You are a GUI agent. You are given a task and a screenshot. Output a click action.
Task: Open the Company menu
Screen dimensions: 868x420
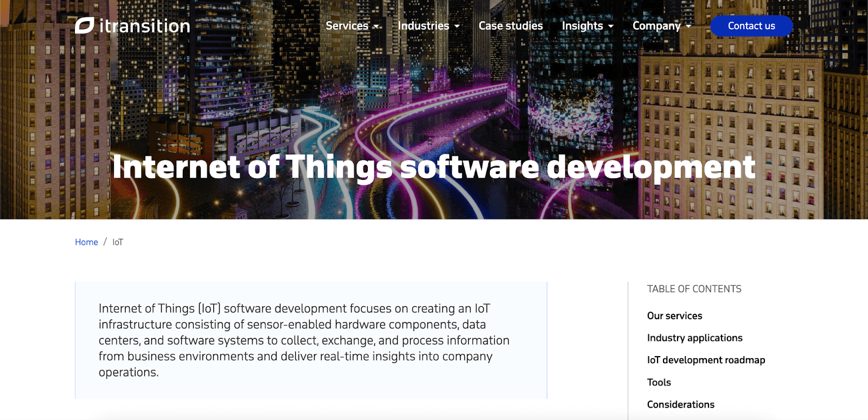[x=656, y=26]
